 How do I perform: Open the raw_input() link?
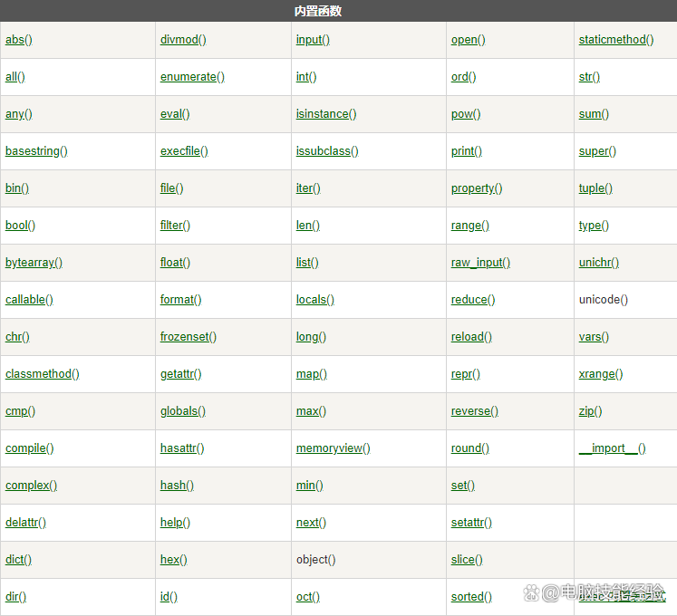point(480,263)
